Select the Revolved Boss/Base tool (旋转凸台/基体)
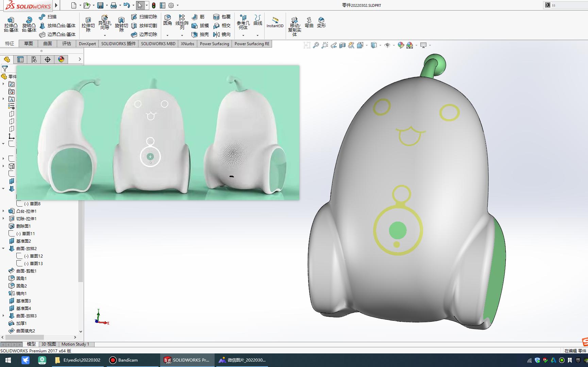This screenshot has width=588, height=367. pyautogui.click(x=29, y=24)
